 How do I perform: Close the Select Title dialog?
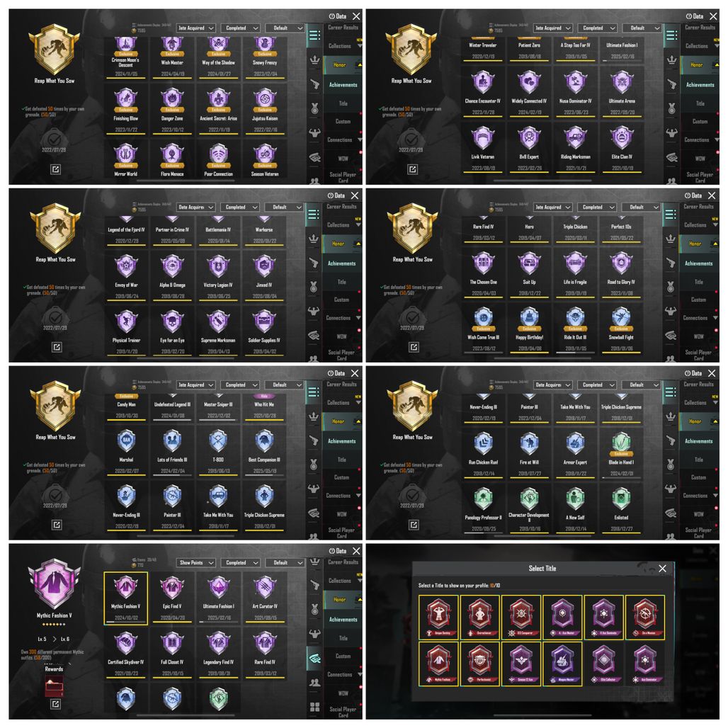[x=663, y=568]
